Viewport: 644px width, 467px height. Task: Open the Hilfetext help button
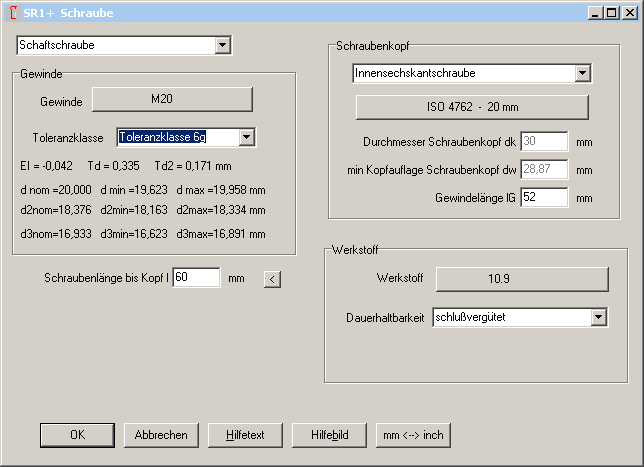click(x=245, y=435)
